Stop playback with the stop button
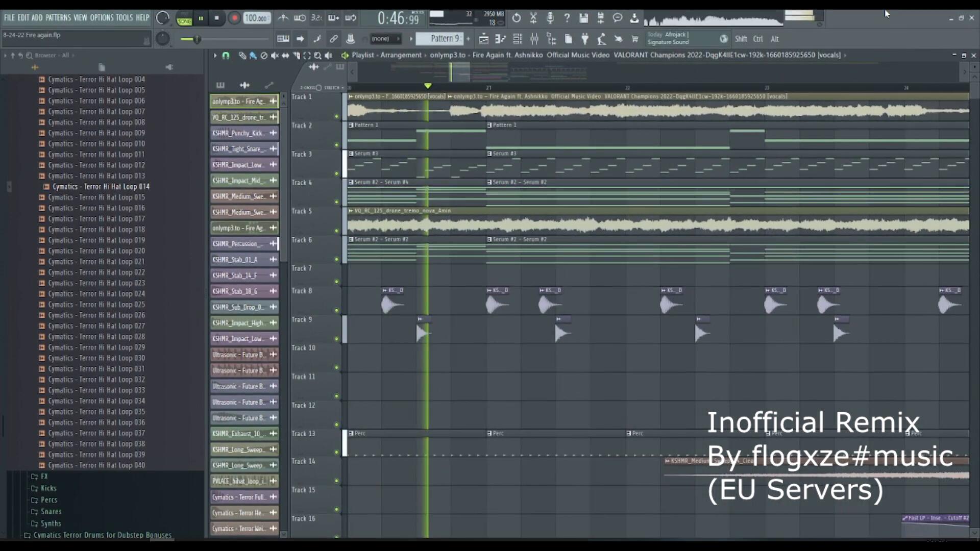 point(217,18)
